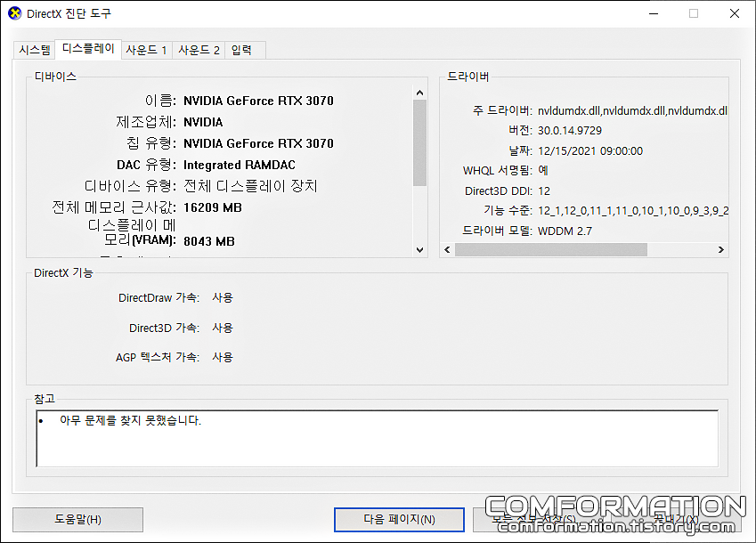Click the device panel vertical scrollbar thumb
This screenshot has width=756, height=543.
[x=419, y=142]
